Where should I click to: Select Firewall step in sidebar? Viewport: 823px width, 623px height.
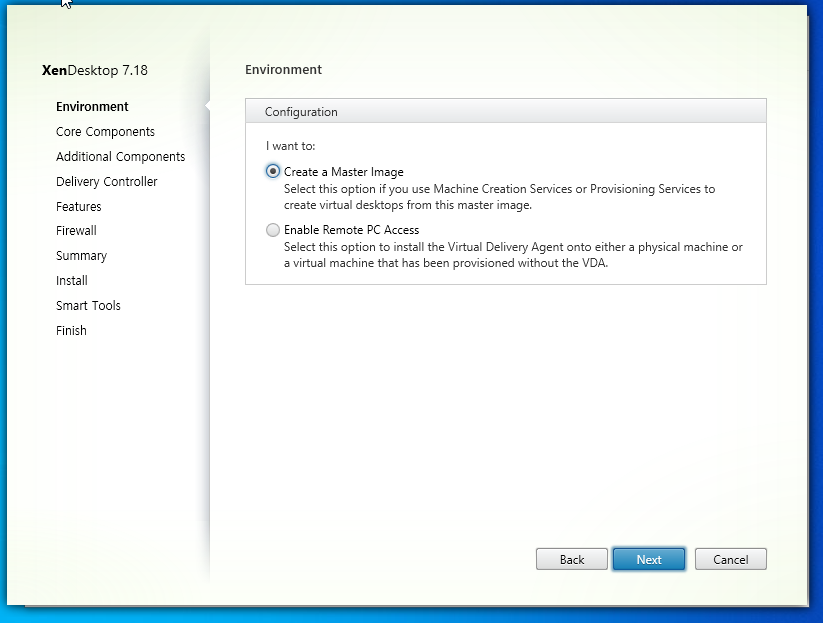tap(77, 230)
